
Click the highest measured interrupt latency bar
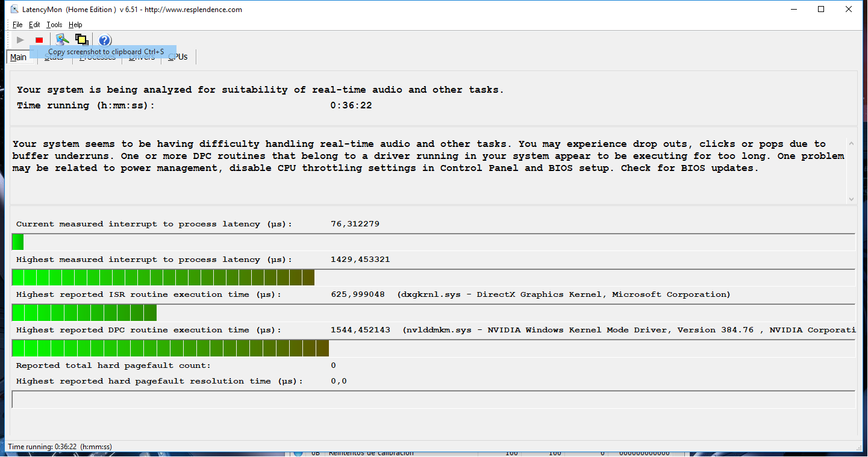(x=433, y=278)
